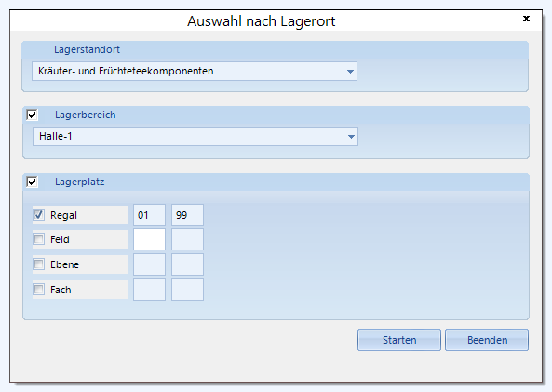The image size is (552, 392).
Task: Toggle the Lagerbereich checkbox
Action: coord(32,115)
